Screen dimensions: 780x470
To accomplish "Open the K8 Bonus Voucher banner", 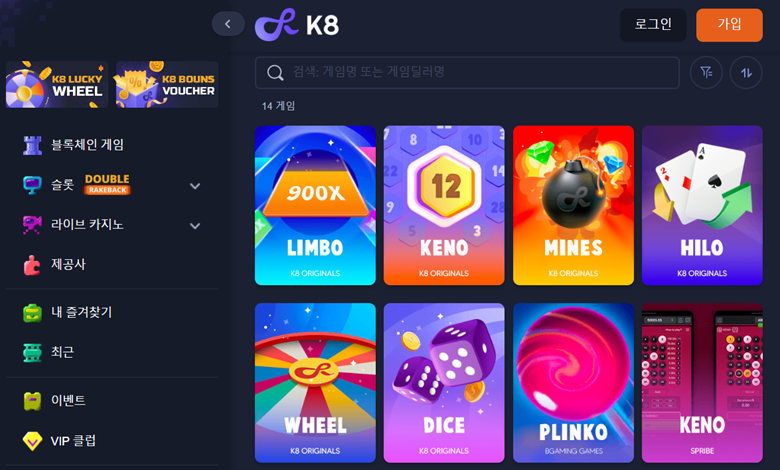I will pyautogui.click(x=167, y=85).
